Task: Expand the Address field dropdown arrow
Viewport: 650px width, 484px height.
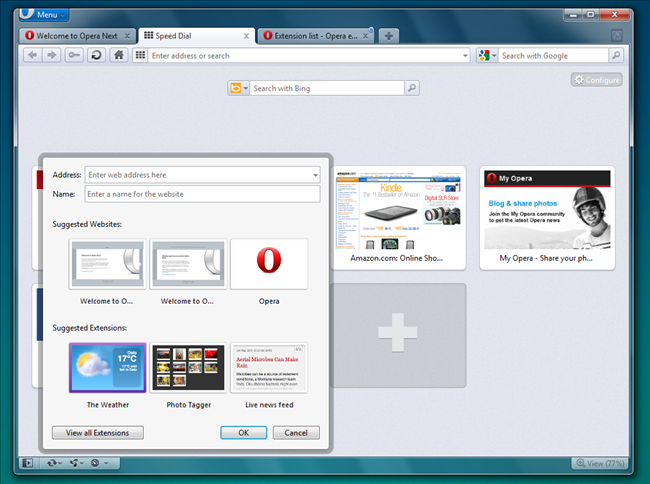Action: [x=315, y=175]
